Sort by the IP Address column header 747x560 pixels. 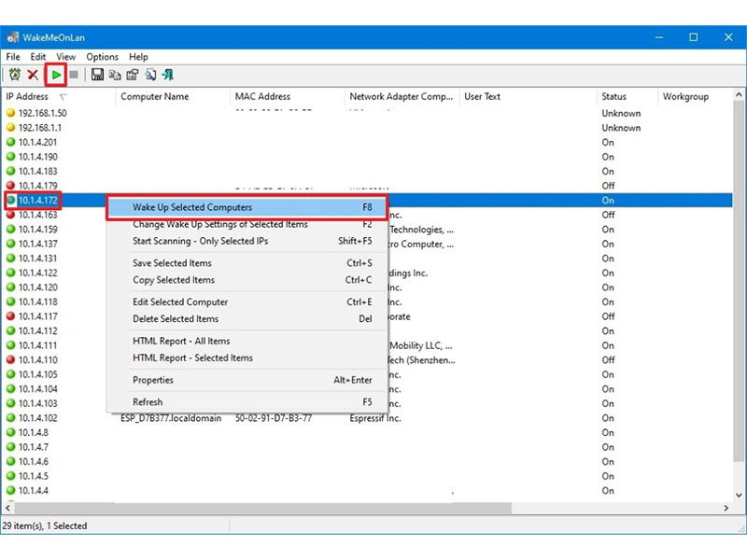pyautogui.click(x=59, y=97)
